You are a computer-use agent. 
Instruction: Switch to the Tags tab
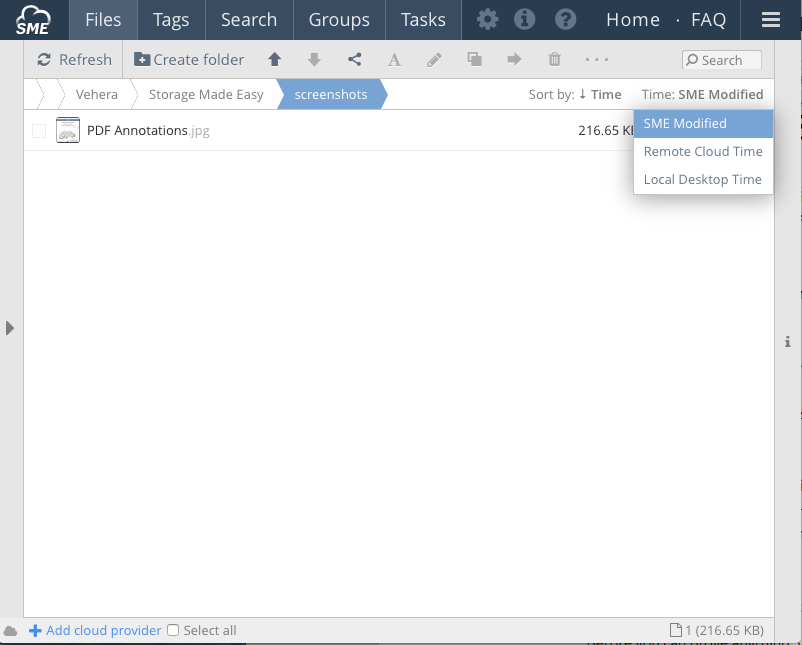coord(171,20)
